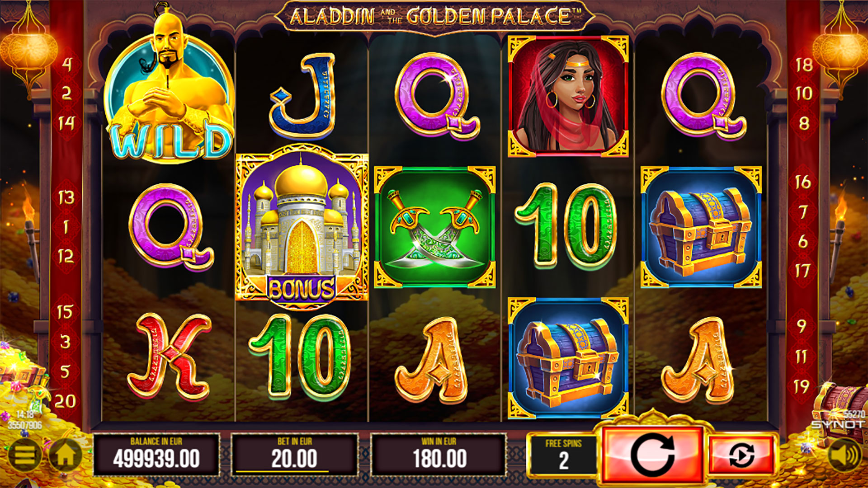Click the red spin button

pos(652,455)
